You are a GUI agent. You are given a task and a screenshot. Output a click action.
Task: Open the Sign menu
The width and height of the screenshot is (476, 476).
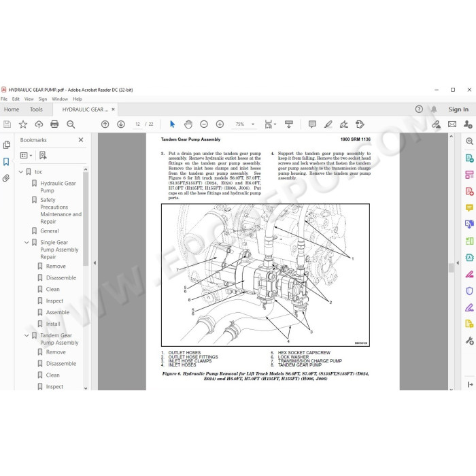(x=43, y=99)
